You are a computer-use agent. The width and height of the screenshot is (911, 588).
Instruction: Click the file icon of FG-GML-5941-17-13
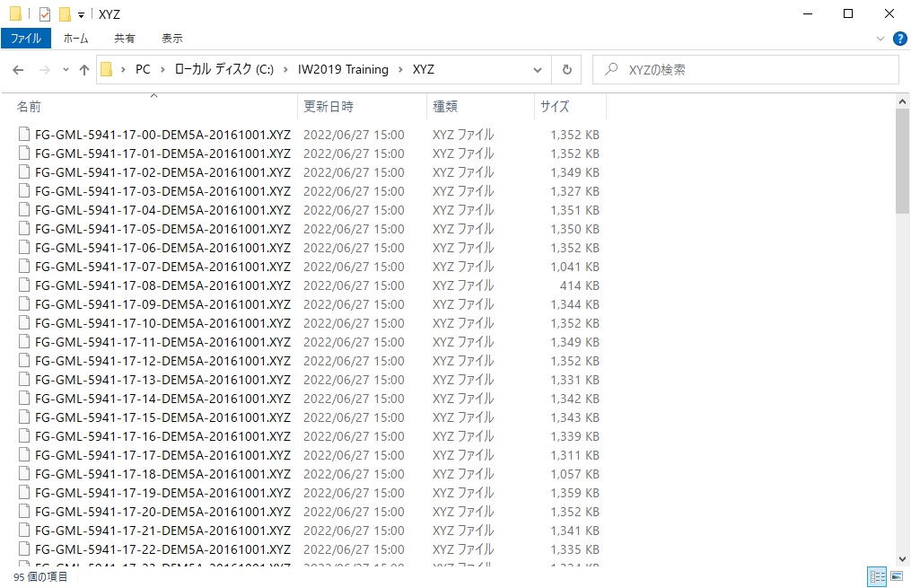[24, 380]
